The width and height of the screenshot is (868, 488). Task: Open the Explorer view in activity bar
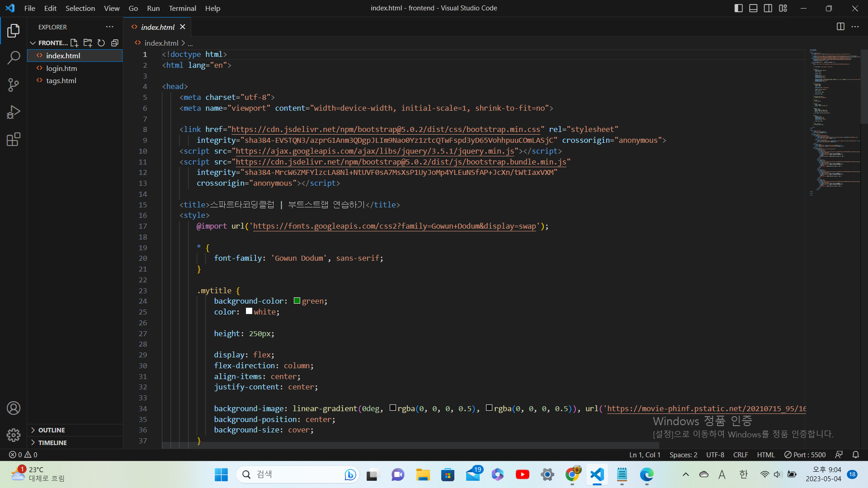[14, 31]
